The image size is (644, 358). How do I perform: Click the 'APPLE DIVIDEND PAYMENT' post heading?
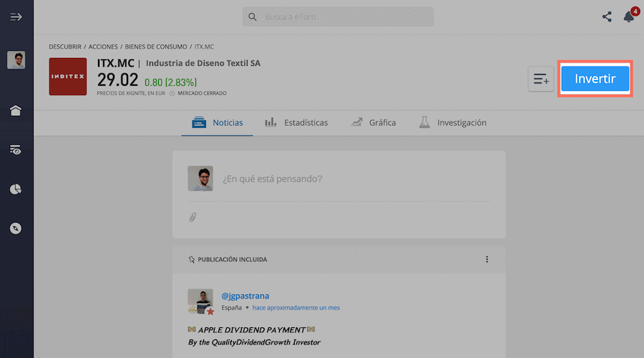[251, 329]
